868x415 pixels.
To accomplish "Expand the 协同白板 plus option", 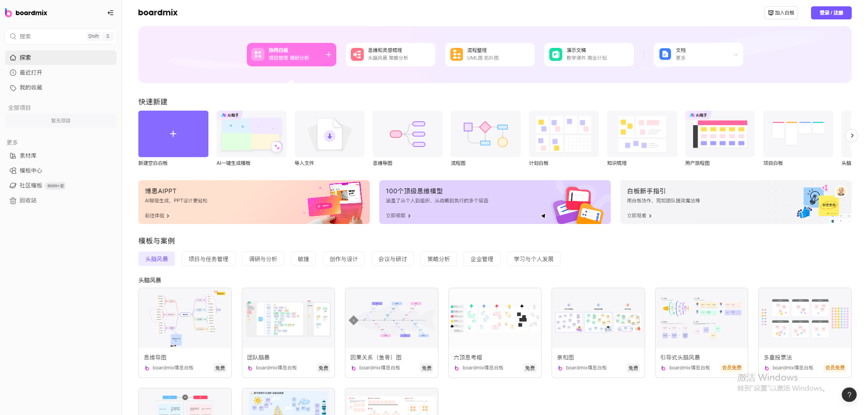I will click(x=329, y=55).
